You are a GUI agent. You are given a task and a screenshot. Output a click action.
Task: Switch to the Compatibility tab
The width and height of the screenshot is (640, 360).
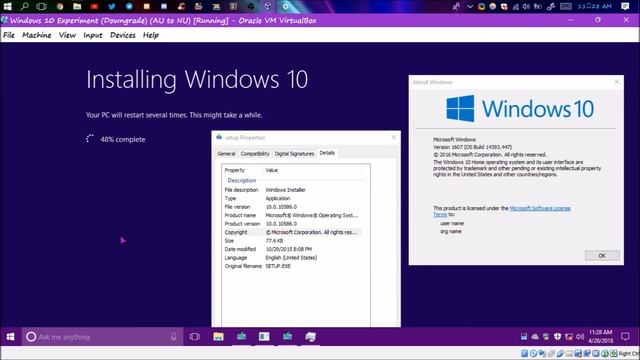pos(255,153)
